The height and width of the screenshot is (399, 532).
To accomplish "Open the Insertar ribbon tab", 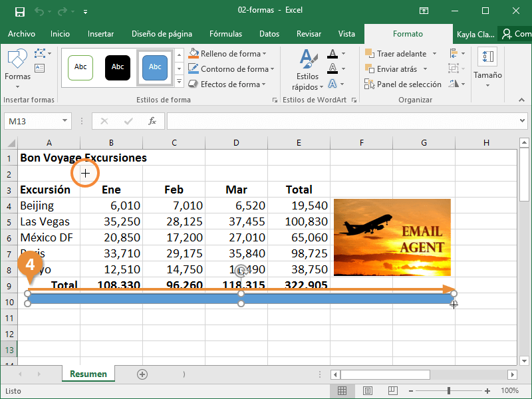I will pos(100,34).
